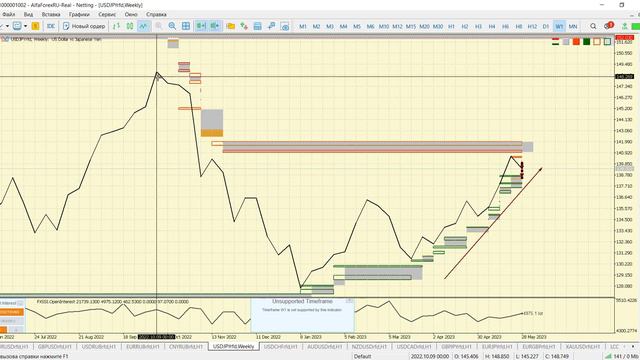Image resolution: width=640 pixels, height=360 pixels.
Task: Select W1 timeframe
Action: click(x=559, y=26)
